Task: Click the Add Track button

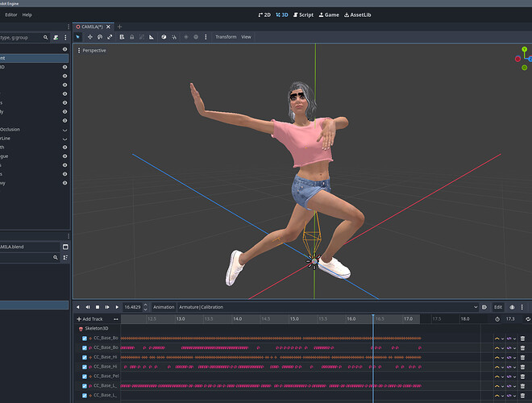Action: 90,319
